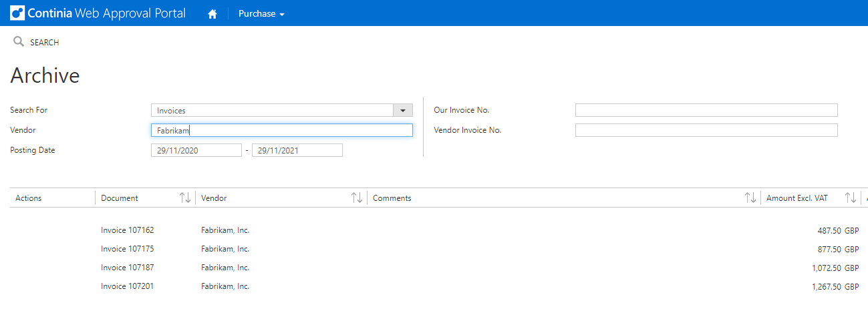This screenshot has height=335, width=868.
Task: Open Invoice 107175 row
Action: pyautogui.click(x=128, y=249)
